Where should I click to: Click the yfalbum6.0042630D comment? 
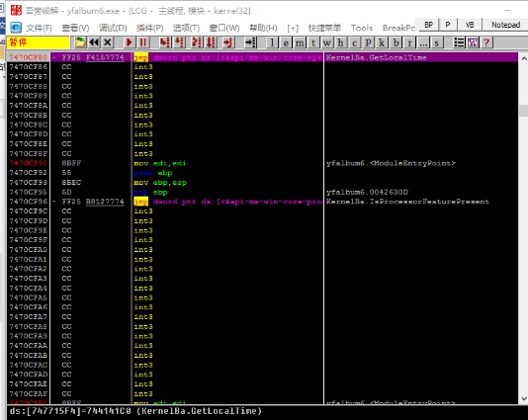(367, 192)
